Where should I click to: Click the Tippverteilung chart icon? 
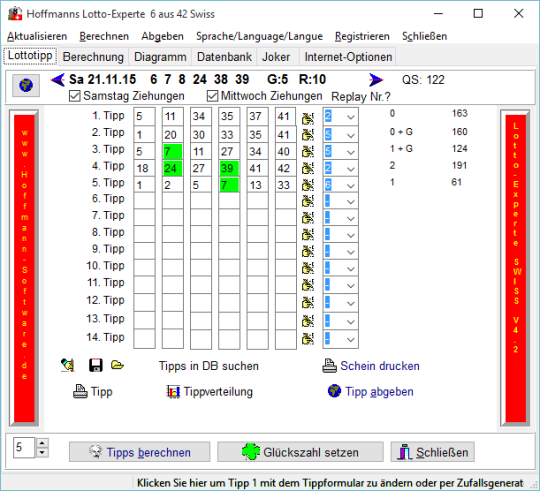coord(173,392)
